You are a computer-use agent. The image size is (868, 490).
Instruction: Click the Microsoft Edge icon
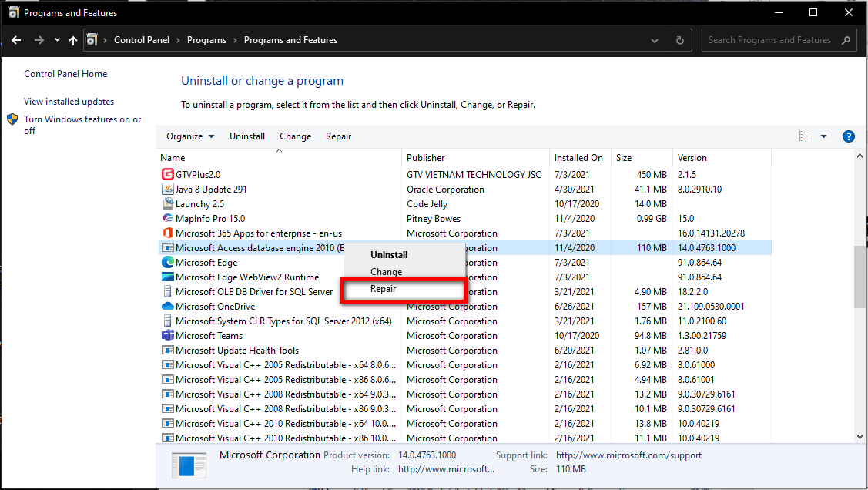click(x=167, y=263)
